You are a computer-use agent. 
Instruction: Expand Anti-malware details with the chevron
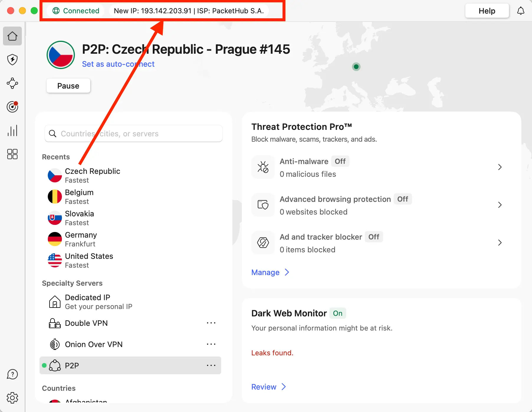click(500, 167)
